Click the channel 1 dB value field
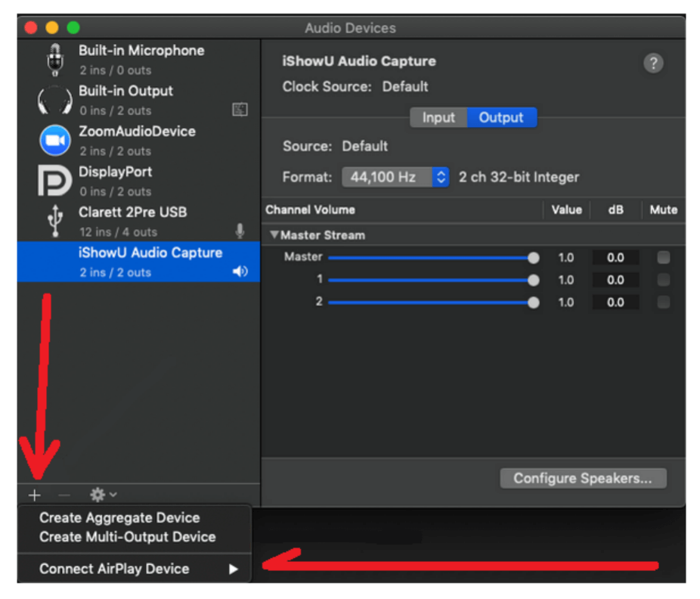 click(x=615, y=280)
